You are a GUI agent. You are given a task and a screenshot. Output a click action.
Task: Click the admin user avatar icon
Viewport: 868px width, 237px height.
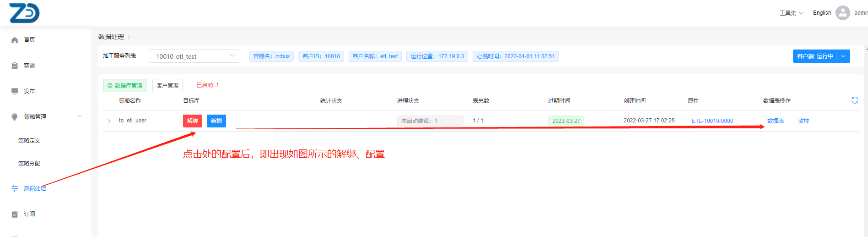842,13
